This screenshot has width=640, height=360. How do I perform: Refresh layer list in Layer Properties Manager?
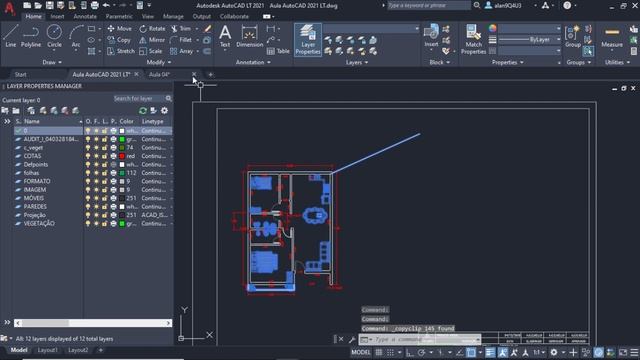(143, 111)
